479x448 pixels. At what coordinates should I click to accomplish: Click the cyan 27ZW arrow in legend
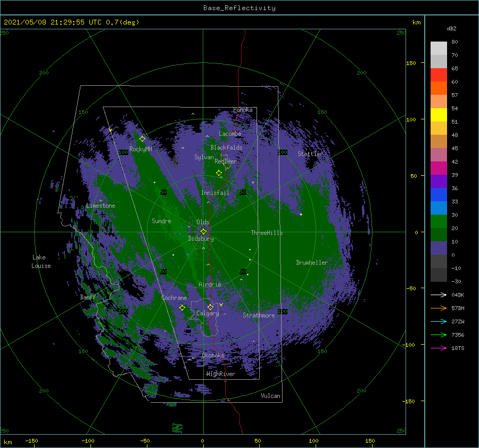439,321
